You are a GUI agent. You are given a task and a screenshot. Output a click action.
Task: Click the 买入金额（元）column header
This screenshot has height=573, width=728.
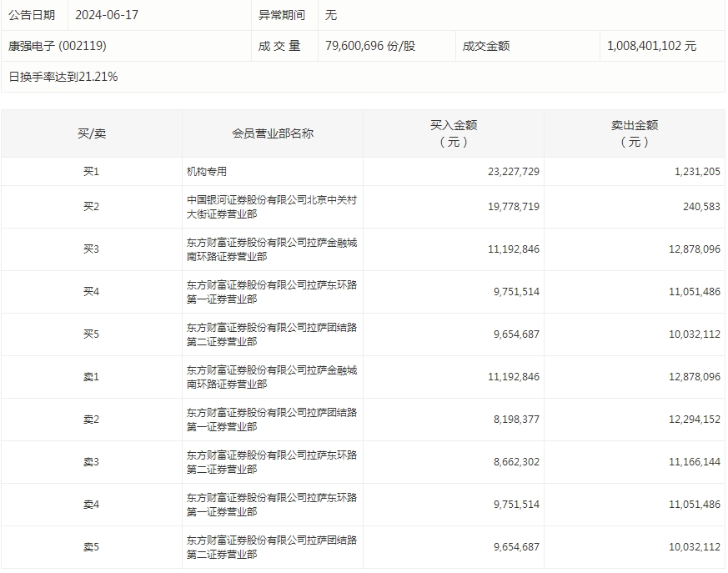[454, 133]
